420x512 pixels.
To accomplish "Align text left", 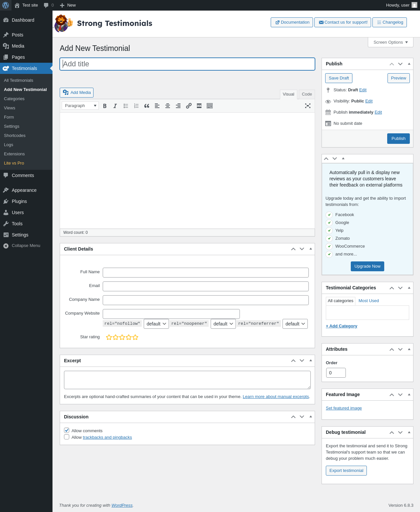I will click(x=157, y=106).
